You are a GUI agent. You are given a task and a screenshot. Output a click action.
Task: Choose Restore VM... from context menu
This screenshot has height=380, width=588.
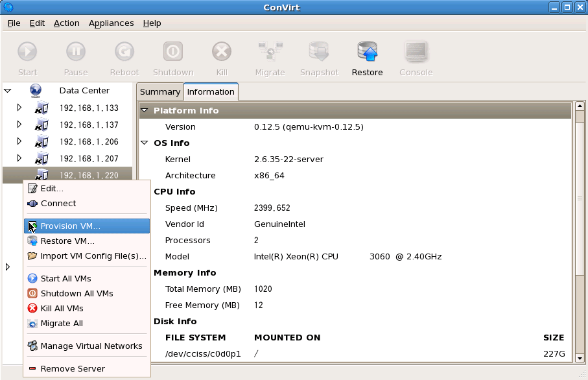tap(87, 241)
